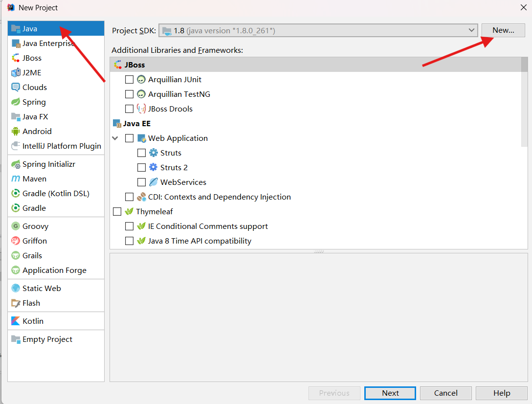Click the Maven 'm' icon
The image size is (532, 404).
coord(16,179)
